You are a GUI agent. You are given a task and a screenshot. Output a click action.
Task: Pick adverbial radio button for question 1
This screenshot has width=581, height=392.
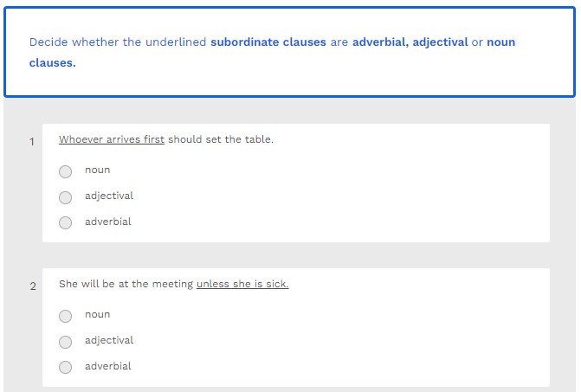66,223
